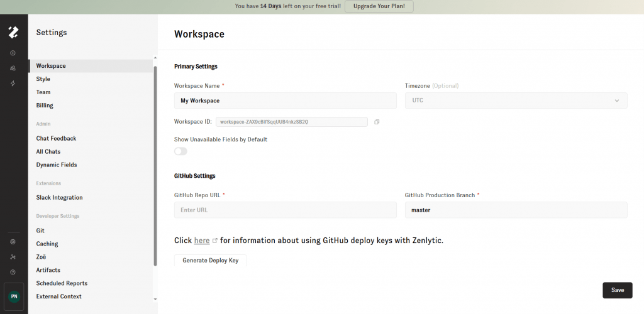
Task: Open the gear settings icon in left rail
Action: (x=13, y=242)
